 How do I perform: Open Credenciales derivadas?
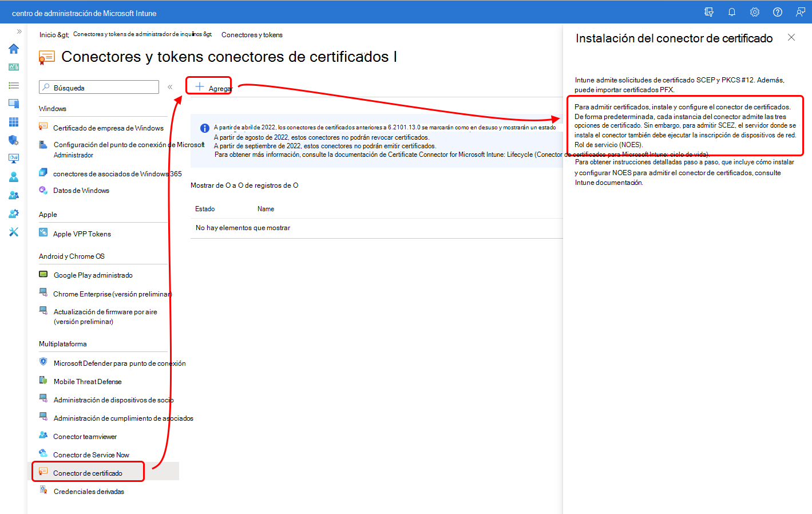89,492
